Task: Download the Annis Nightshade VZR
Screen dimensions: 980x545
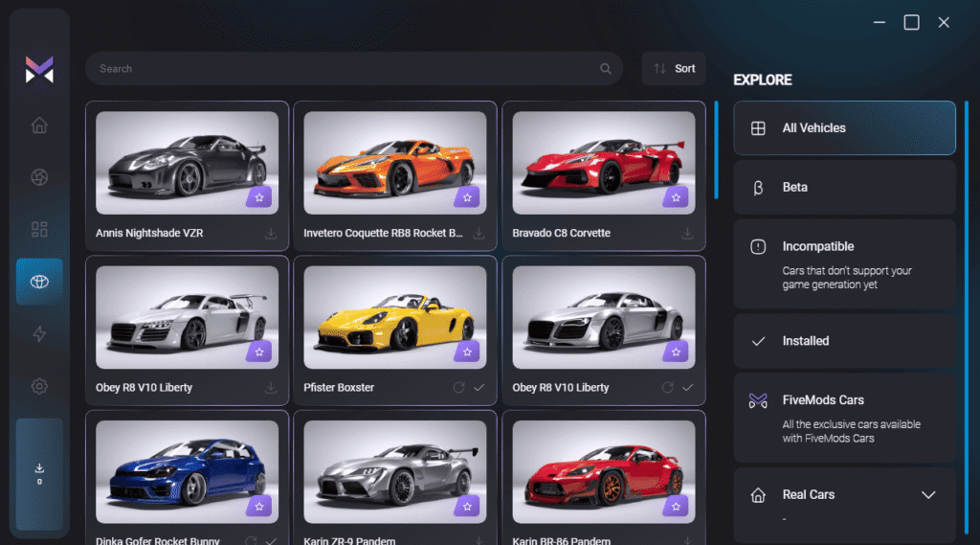Action: [x=271, y=234]
